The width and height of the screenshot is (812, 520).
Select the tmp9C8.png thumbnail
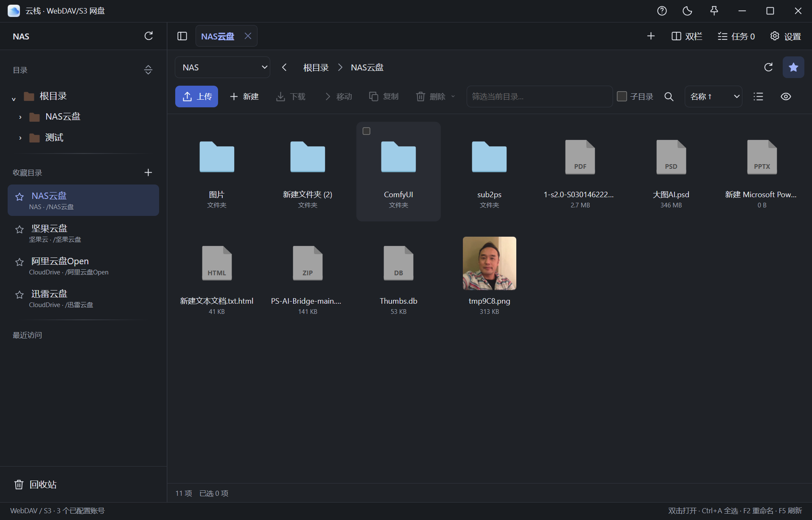click(x=489, y=263)
